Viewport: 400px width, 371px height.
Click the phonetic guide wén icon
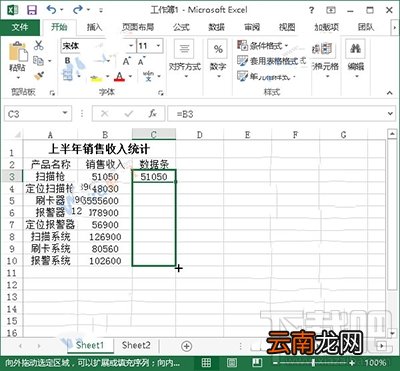tap(148, 76)
